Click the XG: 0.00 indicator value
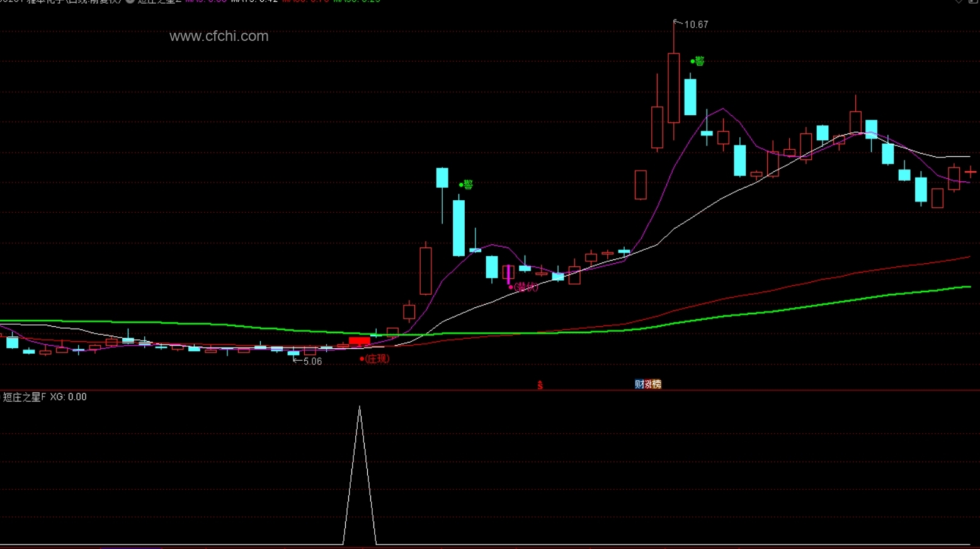 click(x=69, y=397)
